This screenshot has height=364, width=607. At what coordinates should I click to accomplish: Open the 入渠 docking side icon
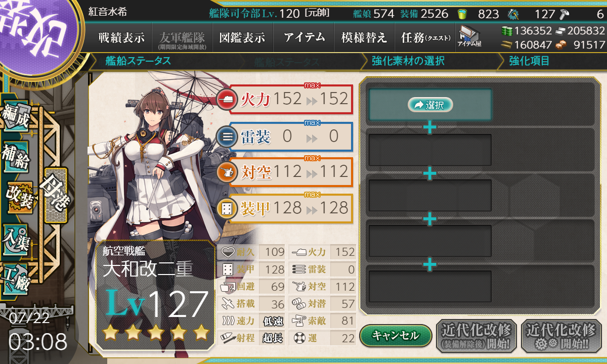(x=16, y=239)
